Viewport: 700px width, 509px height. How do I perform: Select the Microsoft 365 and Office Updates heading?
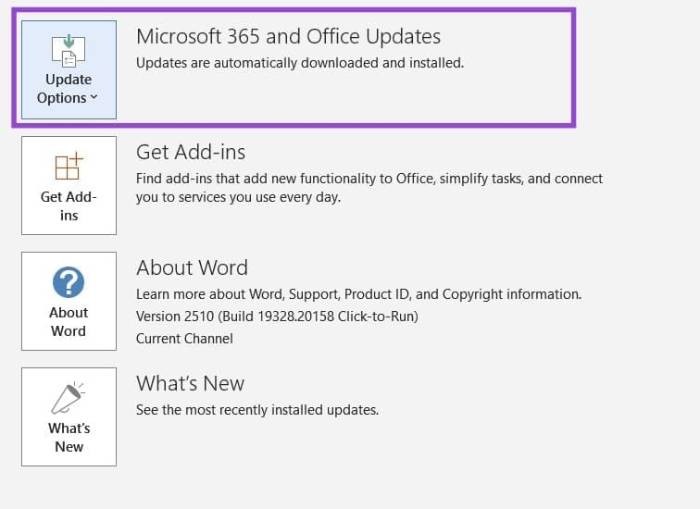tap(288, 37)
